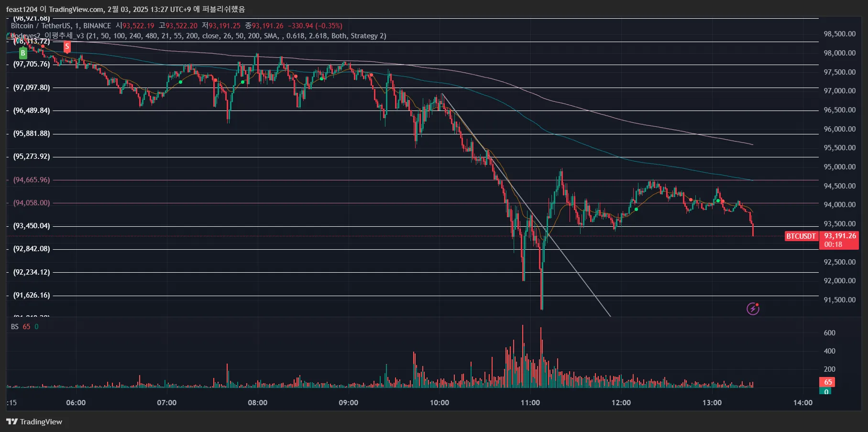Click the purple lightning bolt icon

[x=753, y=309]
